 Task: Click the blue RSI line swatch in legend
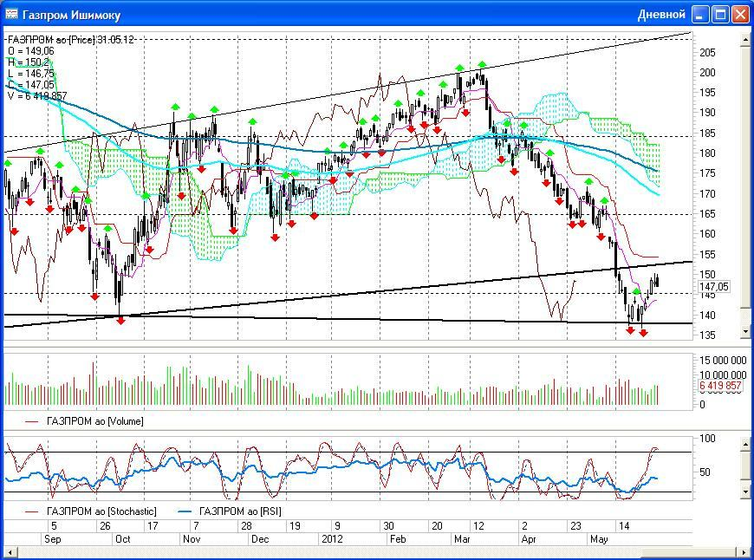pos(186,511)
